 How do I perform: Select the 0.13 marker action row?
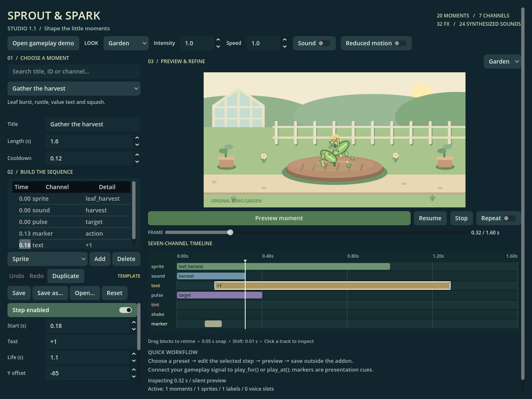(71, 234)
